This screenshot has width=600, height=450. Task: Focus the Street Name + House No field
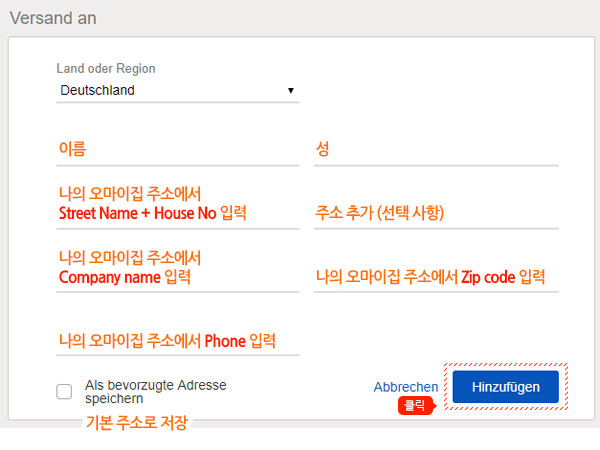178,207
